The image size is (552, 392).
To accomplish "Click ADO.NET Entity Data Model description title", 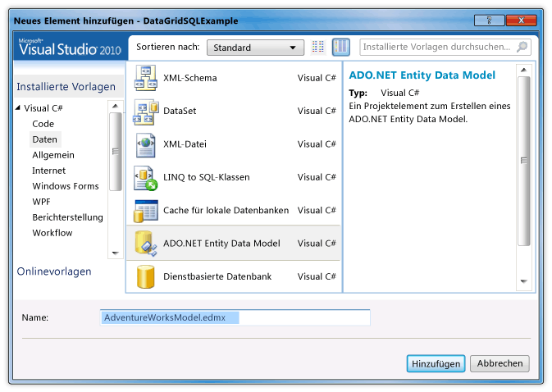I will click(422, 75).
